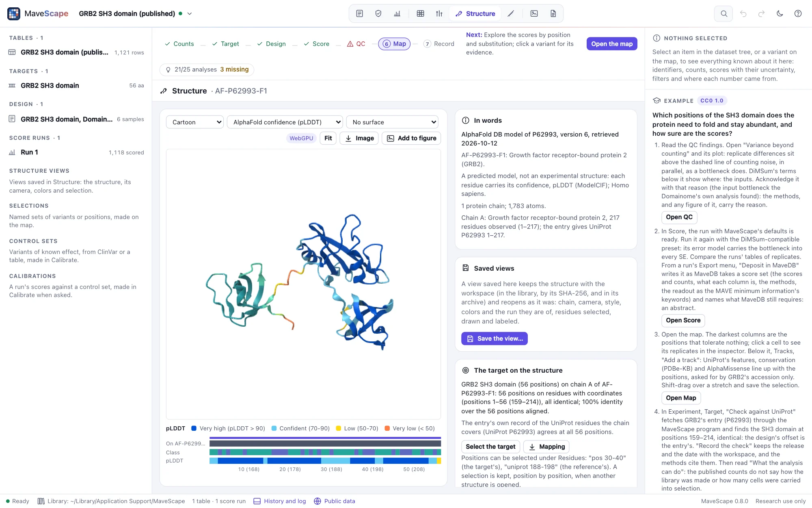Open the Cartoon representation dropdown
Image resolution: width=812 pixels, height=508 pixels.
coord(195,122)
